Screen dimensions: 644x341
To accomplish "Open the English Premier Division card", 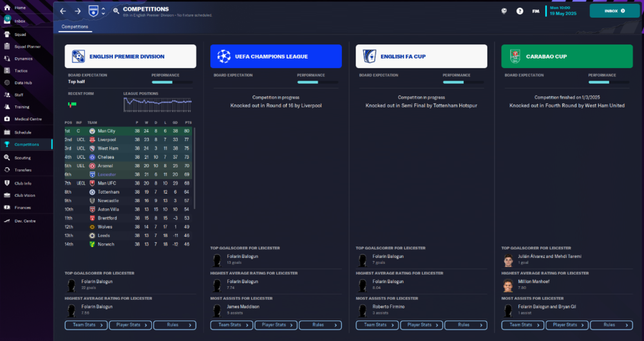I will point(130,56).
